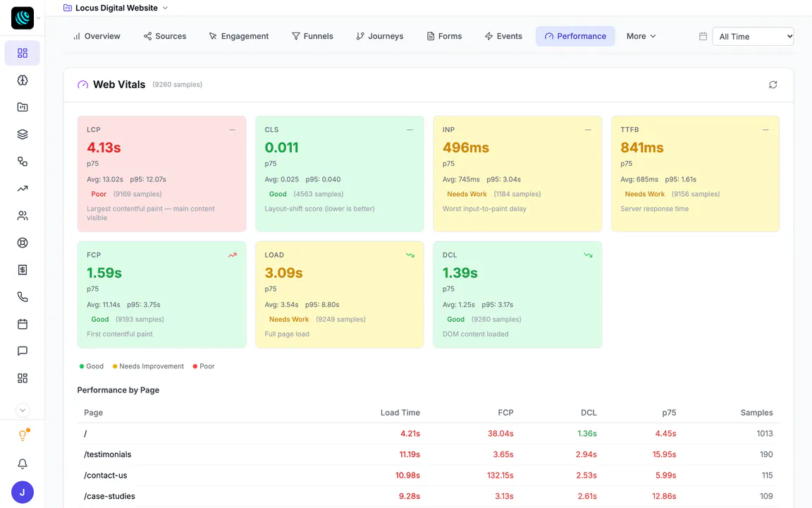The image size is (812, 508).
Task: Open the dollar receipt icon in sidebar
Action: tap(23, 270)
